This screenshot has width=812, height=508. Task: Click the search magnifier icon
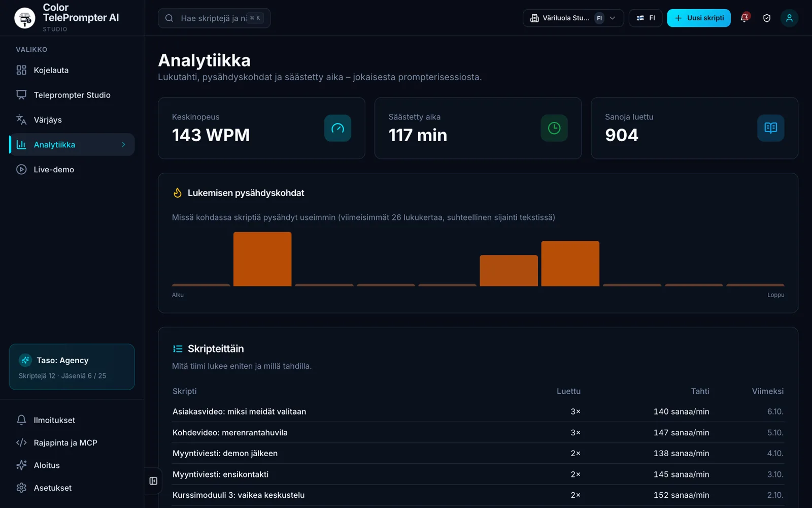tap(170, 18)
